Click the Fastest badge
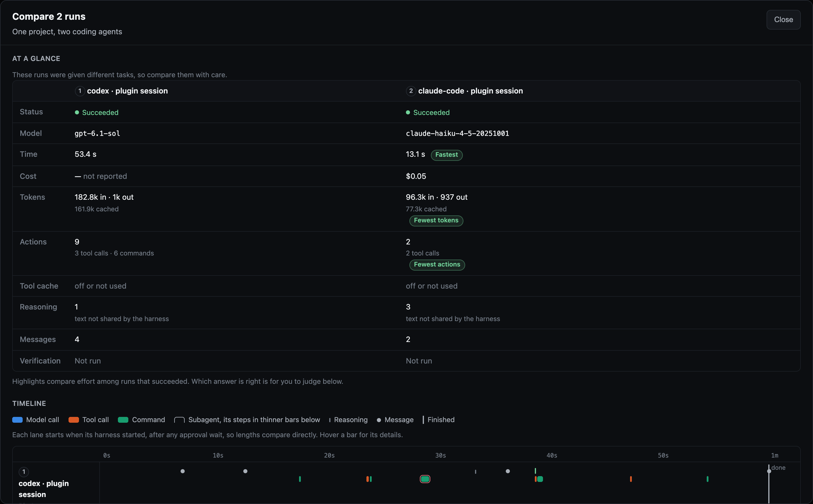Screen dimensions: 813x504 446,155
